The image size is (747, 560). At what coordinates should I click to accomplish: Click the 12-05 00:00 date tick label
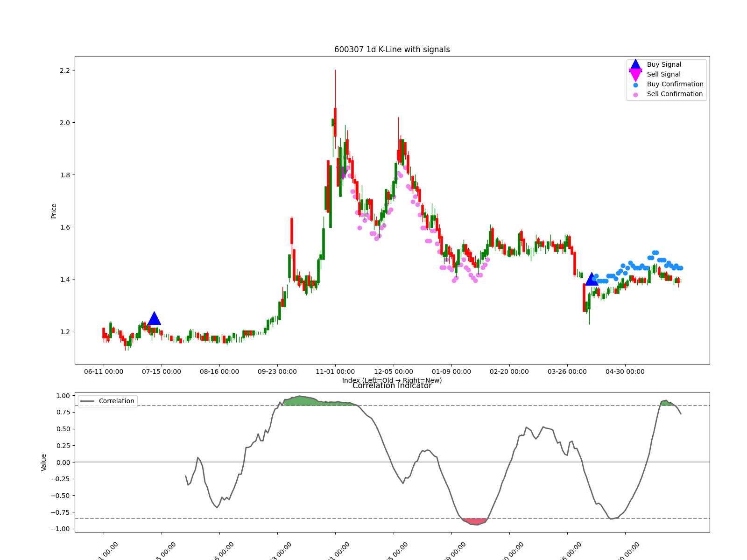[394, 372]
